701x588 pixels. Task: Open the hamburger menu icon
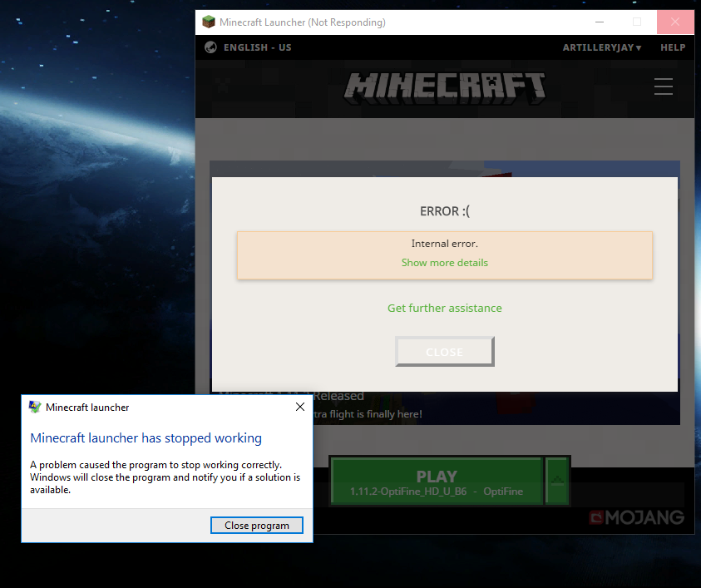click(x=664, y=86)
